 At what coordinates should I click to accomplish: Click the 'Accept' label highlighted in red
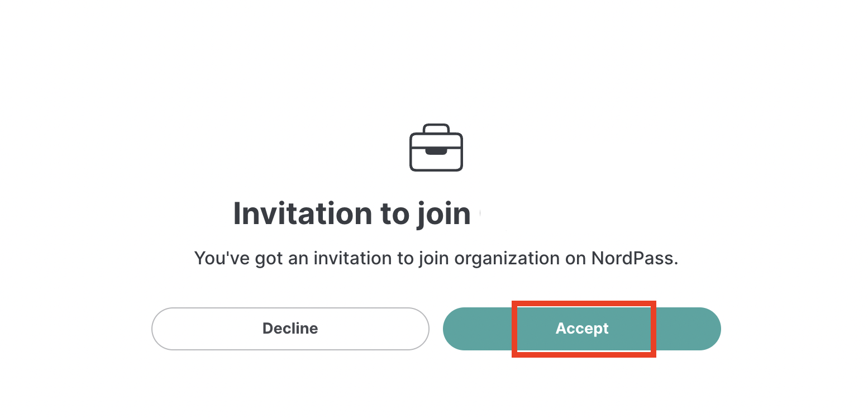pyautogui.click(x=582, y=329)
